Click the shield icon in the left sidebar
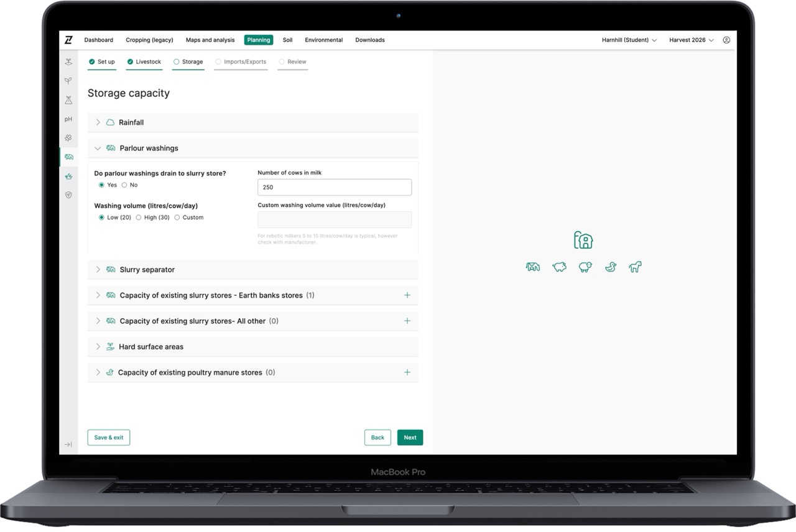Screen dimensions: 796x532 pyautogui.click(x=68, y=195)
